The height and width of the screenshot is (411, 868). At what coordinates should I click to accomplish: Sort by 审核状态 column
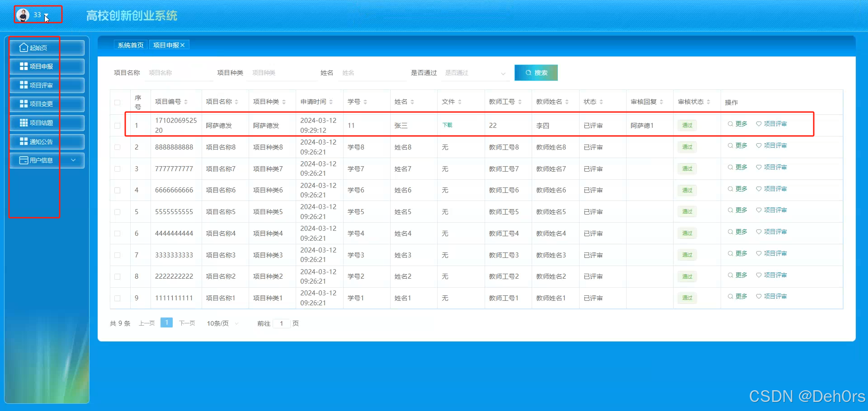pos(708,102)
